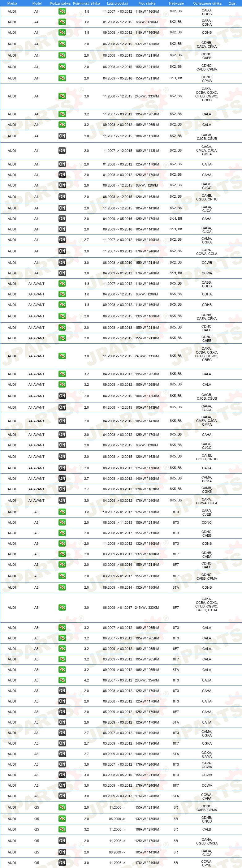Viewport: 242px width, 868px height.
Task: Select the A4 AVANT model cell in the 120kW / 163KM 2.7 row
Action: (x=37, y=489)
